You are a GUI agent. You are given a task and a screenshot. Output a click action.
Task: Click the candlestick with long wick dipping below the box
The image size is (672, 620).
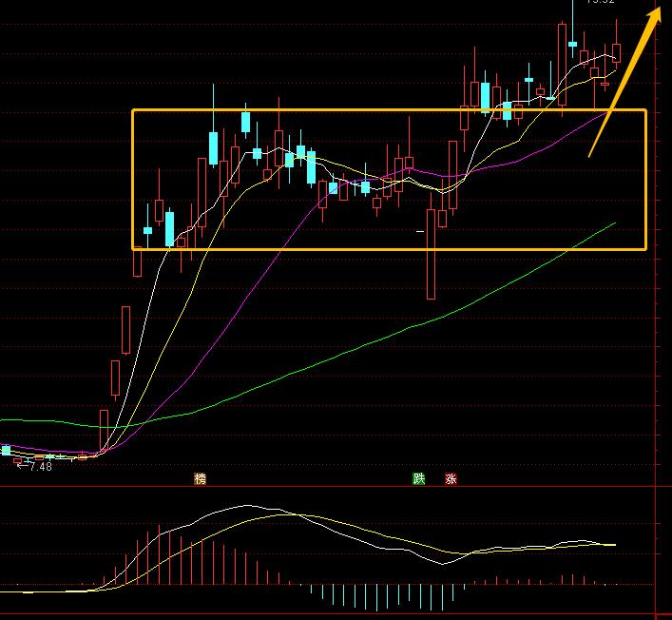pos(432,254)
